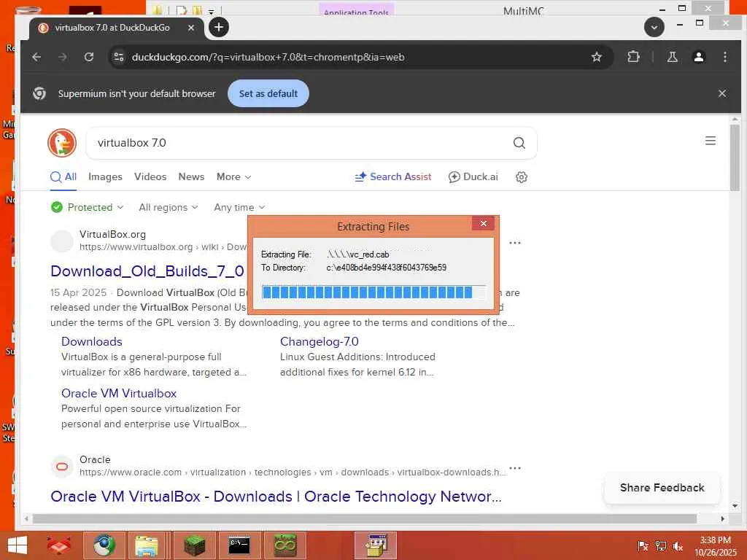Open the clock showing 3:38 PM
Screen dimensions: 747x560
pyautogui.click(x=715, y=546)
